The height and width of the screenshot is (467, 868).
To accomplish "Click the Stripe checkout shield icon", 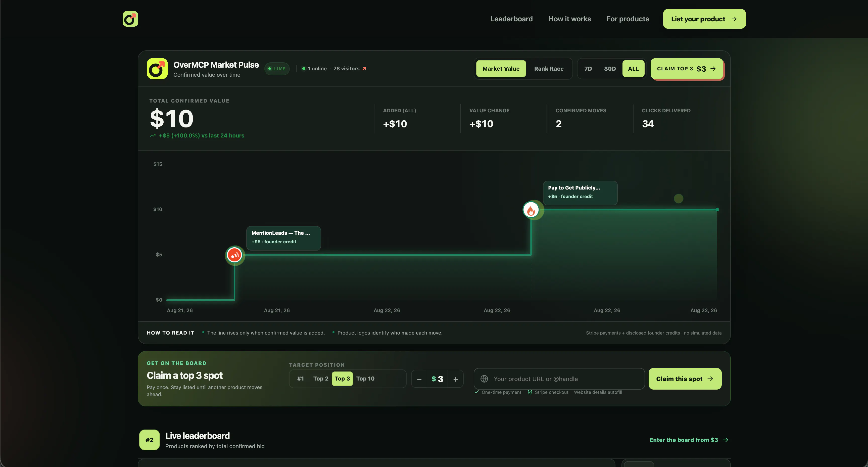I will coord(530,392).
